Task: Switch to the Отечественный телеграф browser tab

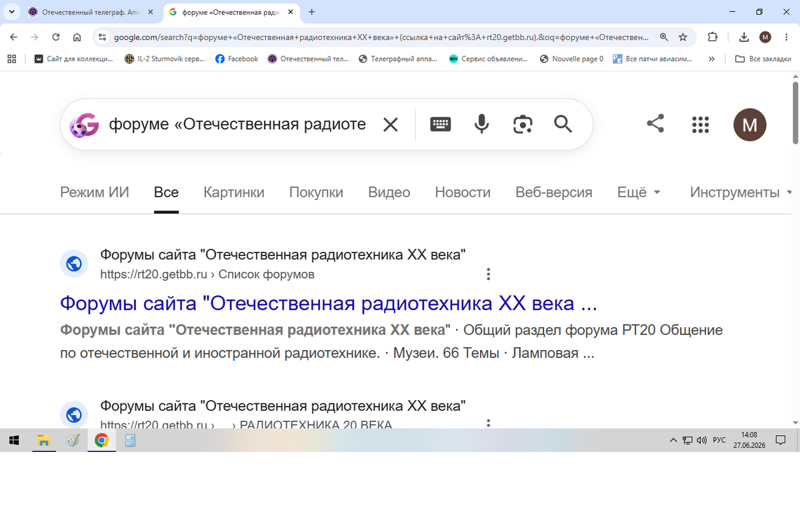Action: pos(91,12)
